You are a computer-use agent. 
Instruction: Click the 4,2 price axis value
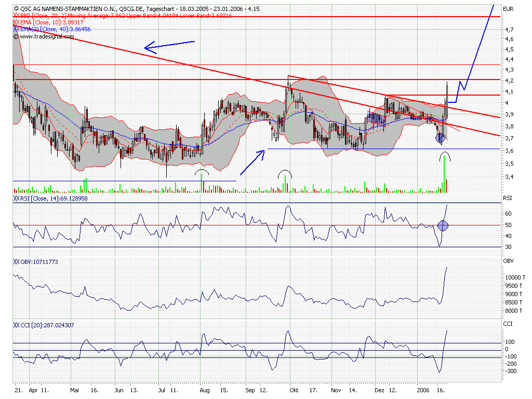click(x=509, y=81)
